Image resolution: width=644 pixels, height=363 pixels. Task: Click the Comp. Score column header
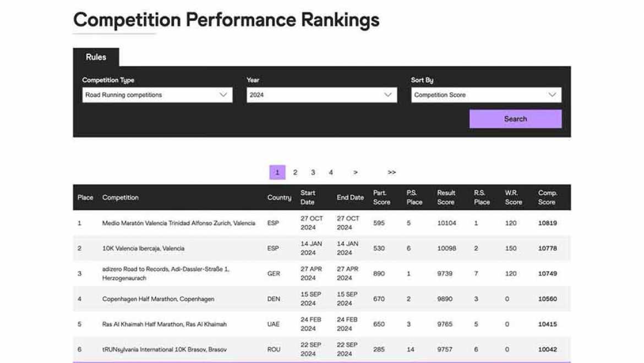click(547, 197)
